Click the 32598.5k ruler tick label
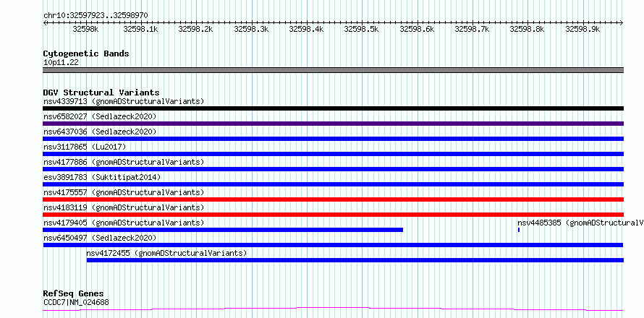The height and width of the screenshot is (318, 644). (361, 29)
